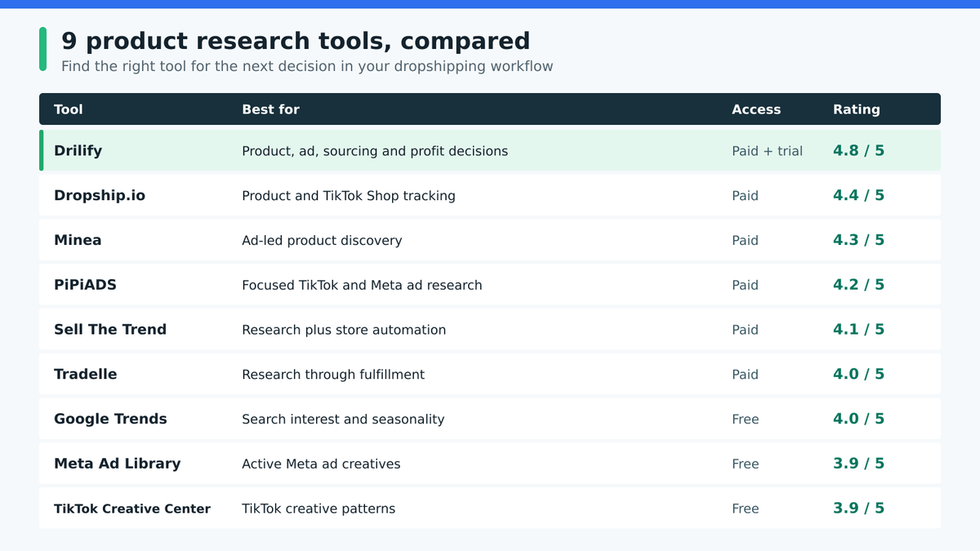Viewport: 980px width, 551px height.
Task: Click the 4.1 / 5 rating
Action: 858,329
